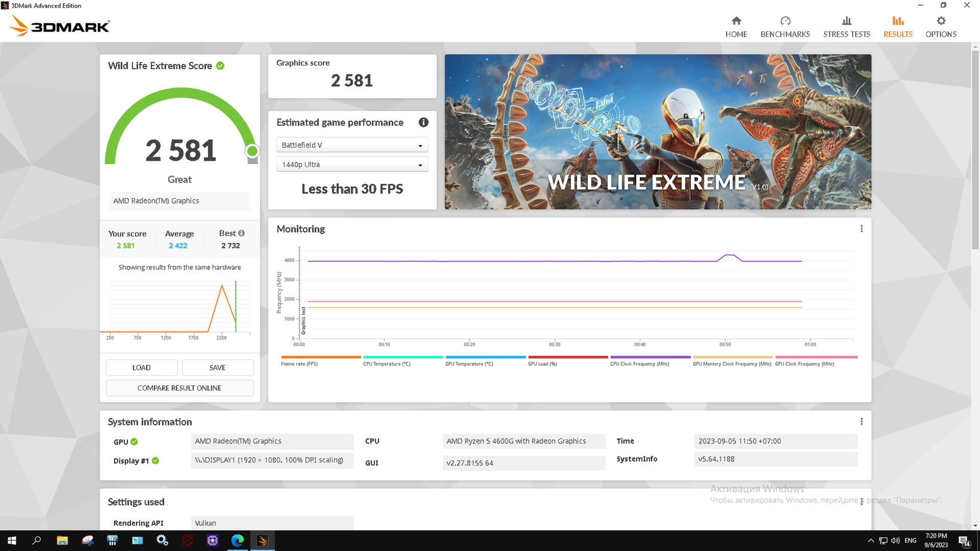Image resolution: width=980 pixels, height=551 pixels.
Task: Toggle the GPU Clock Frequency legend series
Action: tap(816, 361)
